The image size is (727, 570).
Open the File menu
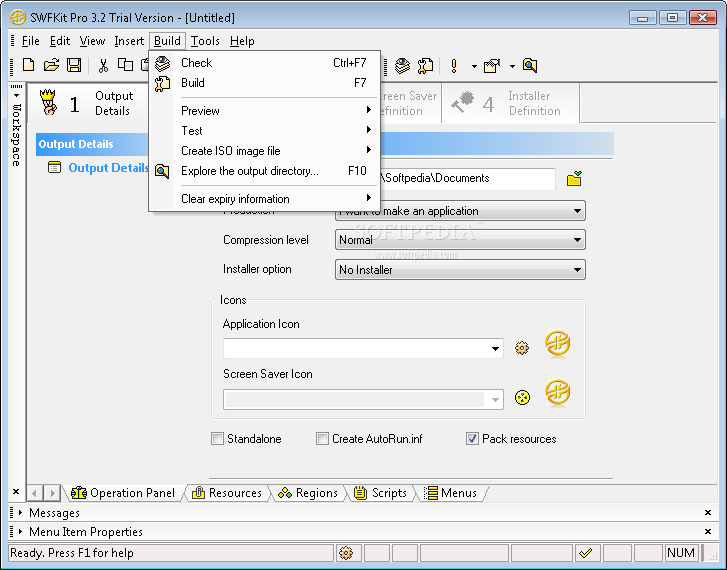31,41
